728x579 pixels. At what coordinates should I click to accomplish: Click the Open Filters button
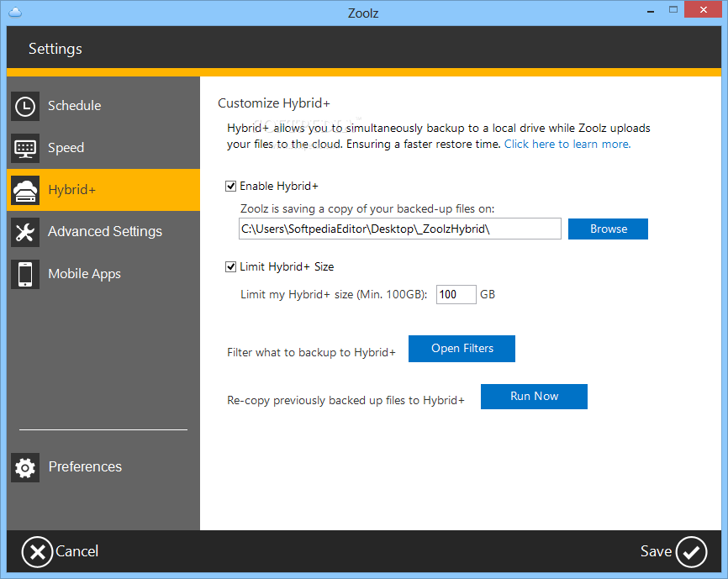point(462,349)
